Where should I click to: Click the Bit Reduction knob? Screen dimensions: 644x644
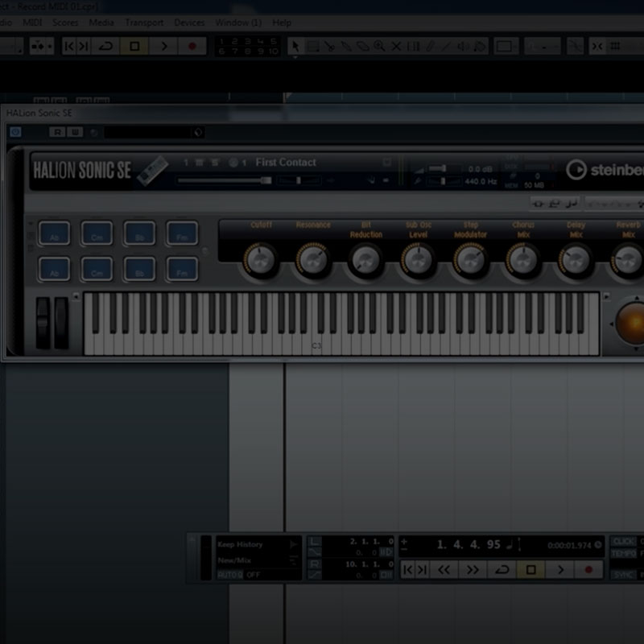coord(365,260)
